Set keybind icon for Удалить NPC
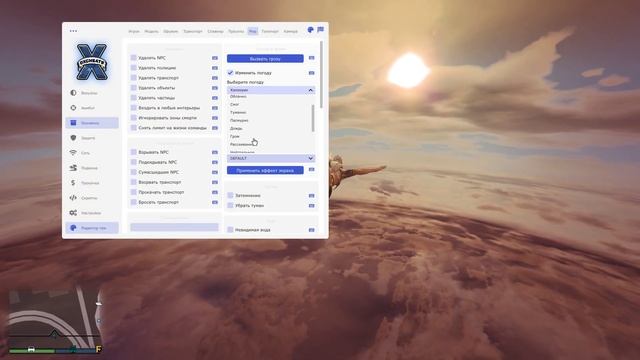The width and height of the screenshot is (640, 360). point(215,58)
